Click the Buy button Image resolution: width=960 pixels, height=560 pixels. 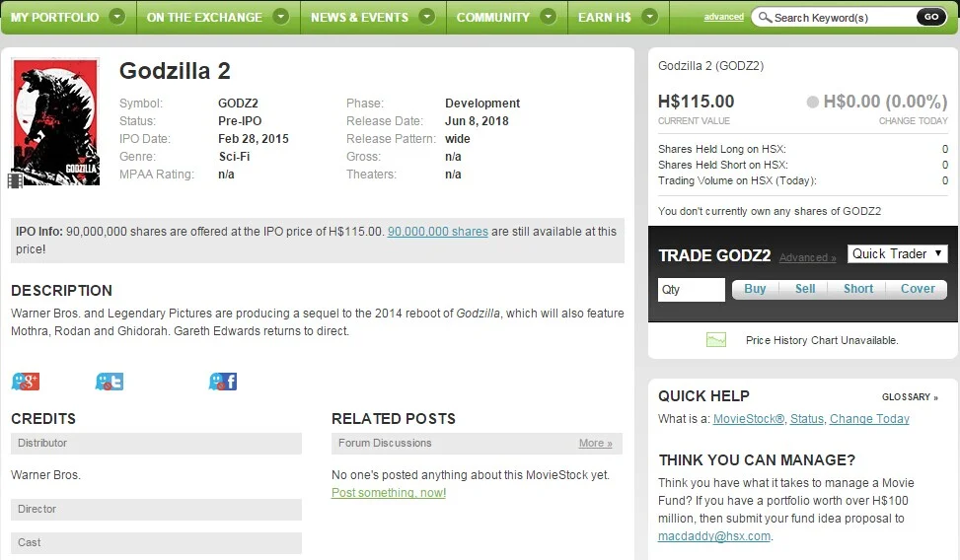point(755,289)
